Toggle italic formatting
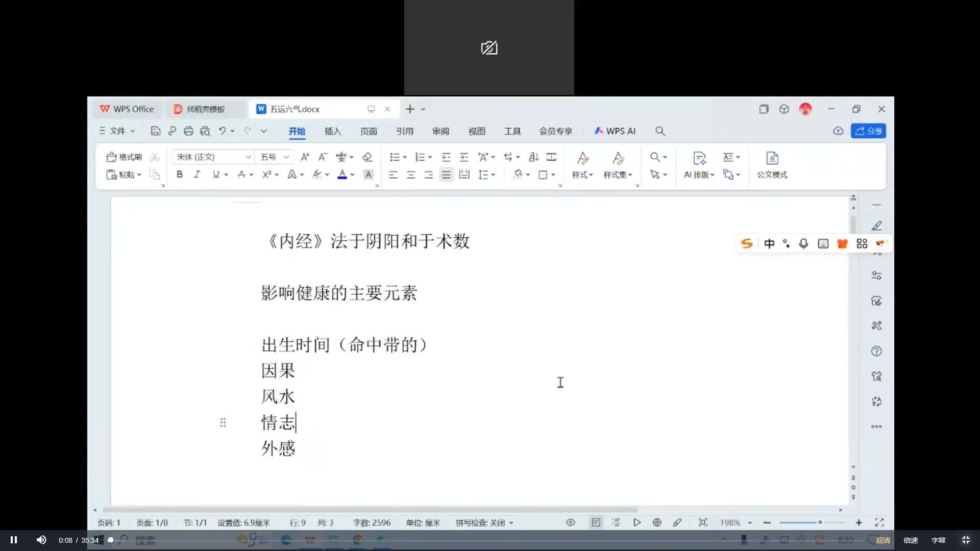980x551 pixels. pos(197,174)
